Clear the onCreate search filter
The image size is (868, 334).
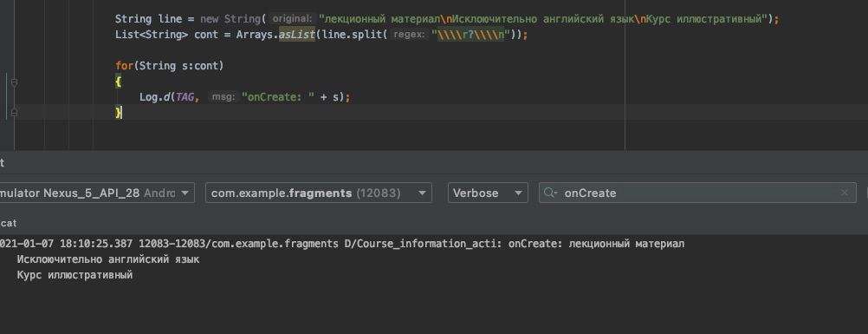point(845,193)
